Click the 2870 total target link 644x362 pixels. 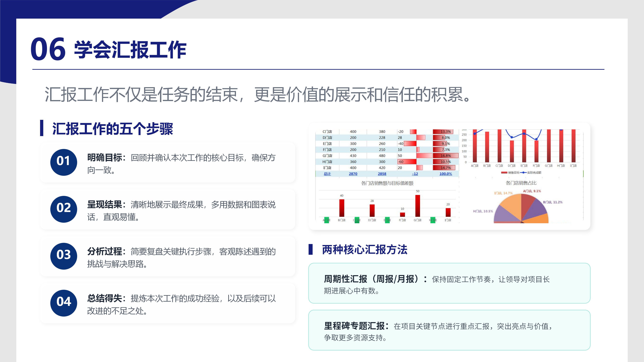(x=353, y=174)
